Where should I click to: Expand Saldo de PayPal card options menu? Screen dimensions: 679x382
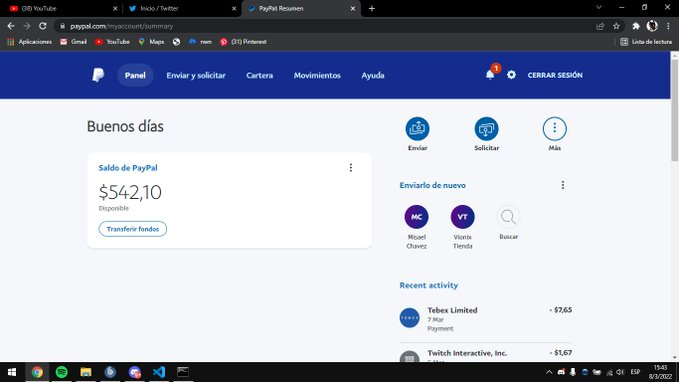point(351,168)
